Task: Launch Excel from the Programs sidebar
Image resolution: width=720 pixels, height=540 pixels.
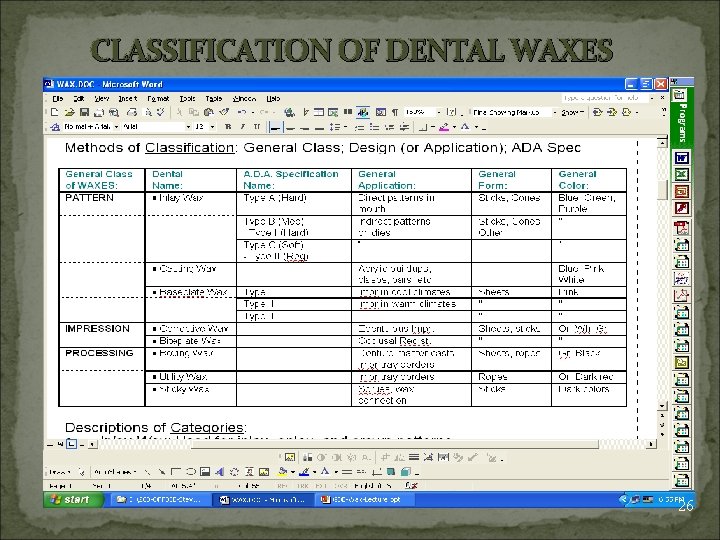Action: pos(682,174)
